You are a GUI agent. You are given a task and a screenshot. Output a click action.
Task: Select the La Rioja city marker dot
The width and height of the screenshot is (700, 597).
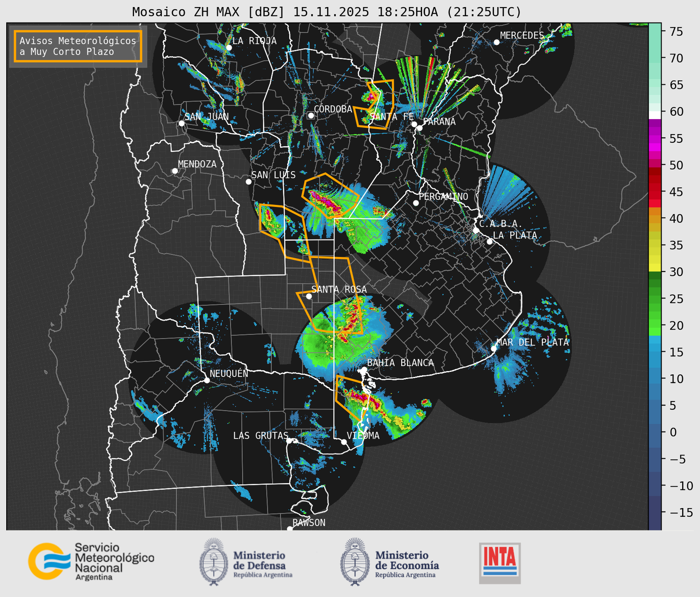(229, 48)
